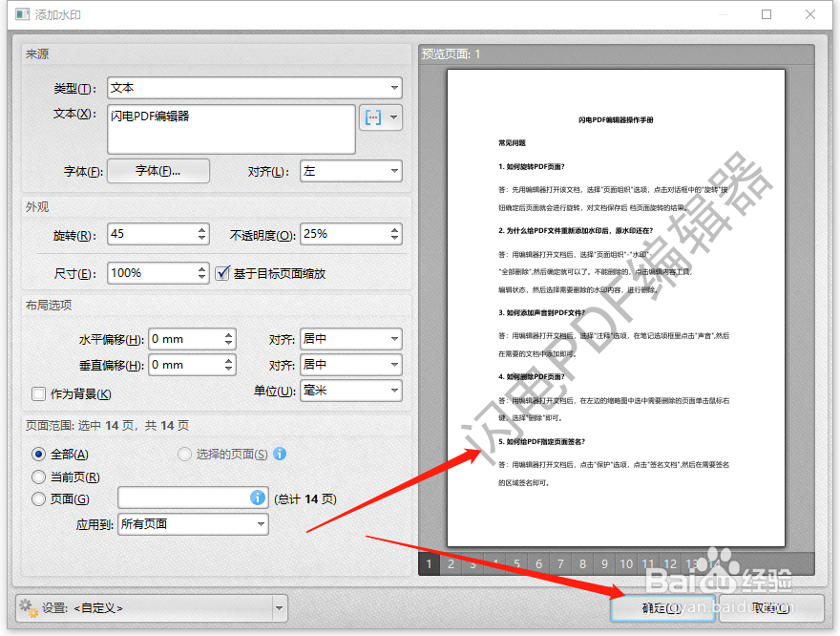Increase size with the up arrow
840x636 pixels.
tap(201, 269)
